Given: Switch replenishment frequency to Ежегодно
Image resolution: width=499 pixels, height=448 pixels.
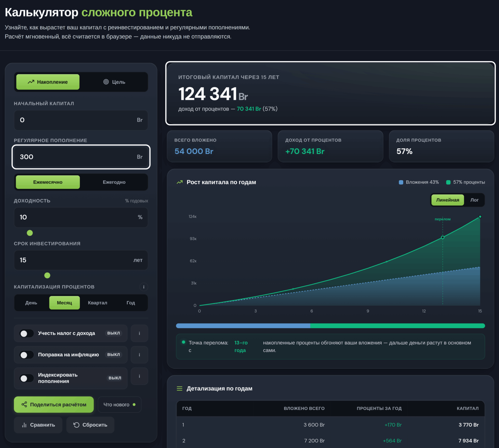Looking at the screenshot, I should (114, 182).
